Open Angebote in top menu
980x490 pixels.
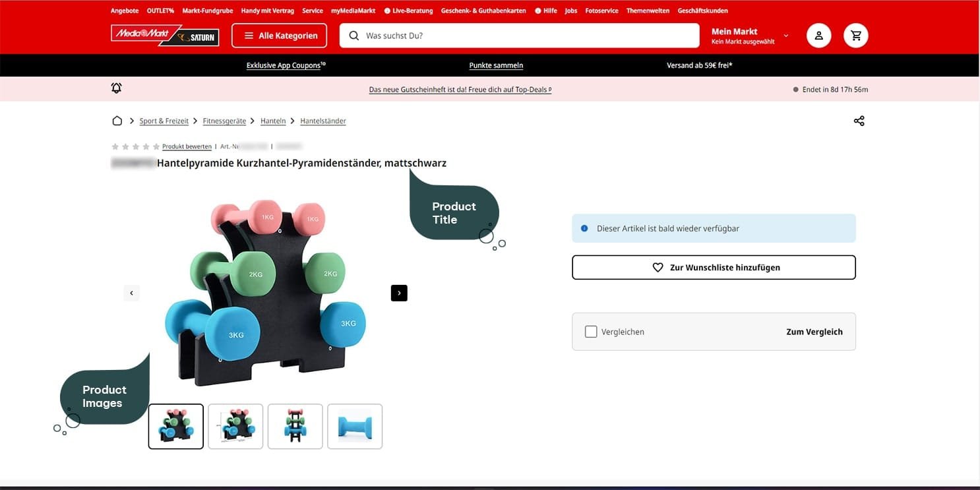click(x=125, y=11)
